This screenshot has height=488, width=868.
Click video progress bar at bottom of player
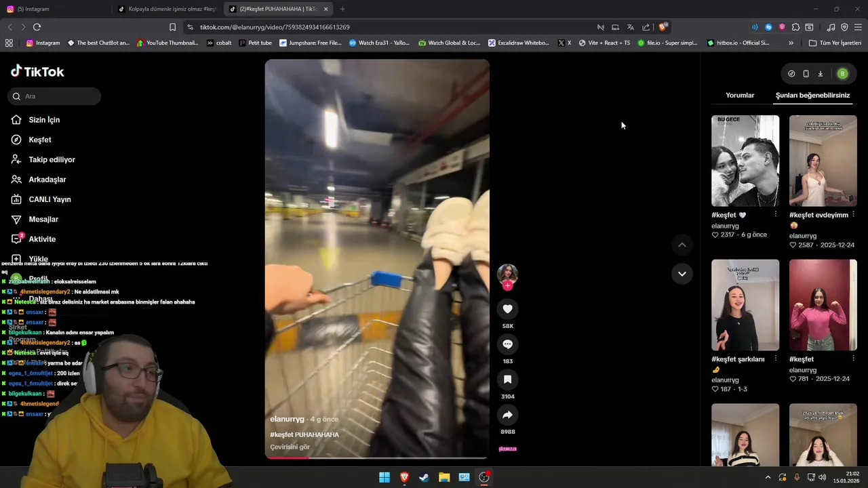377,457
